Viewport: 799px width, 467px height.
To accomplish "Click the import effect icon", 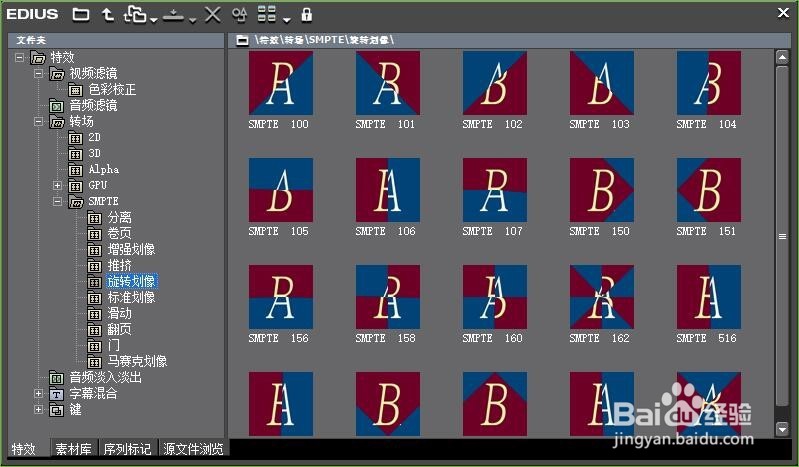I will 173,15.
